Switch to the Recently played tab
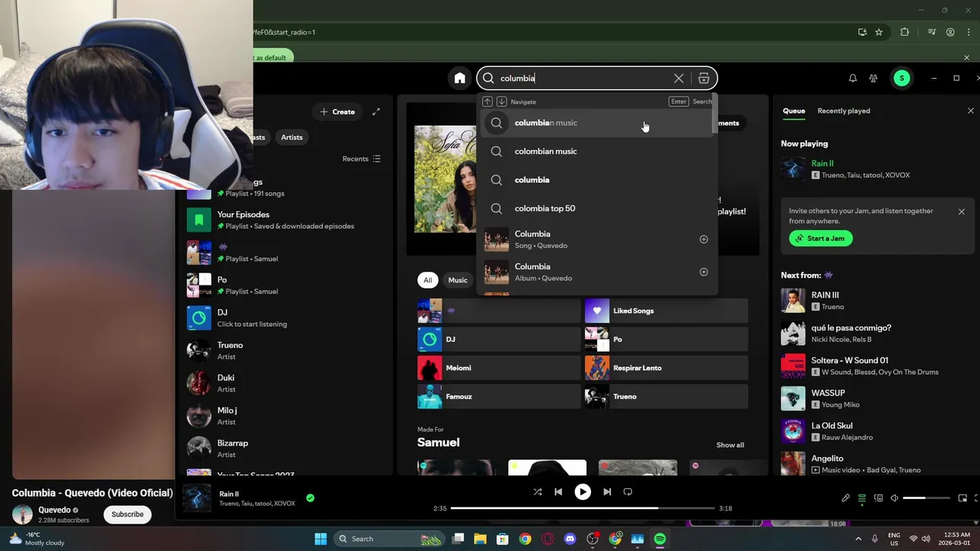Viewport: 980px width, 551px height. [844, 111]
